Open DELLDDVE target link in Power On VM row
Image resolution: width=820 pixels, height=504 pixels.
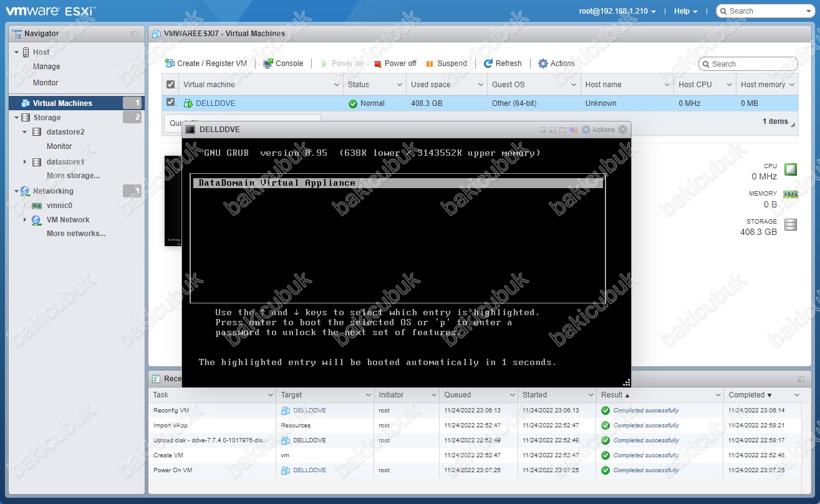coord(309,470)
